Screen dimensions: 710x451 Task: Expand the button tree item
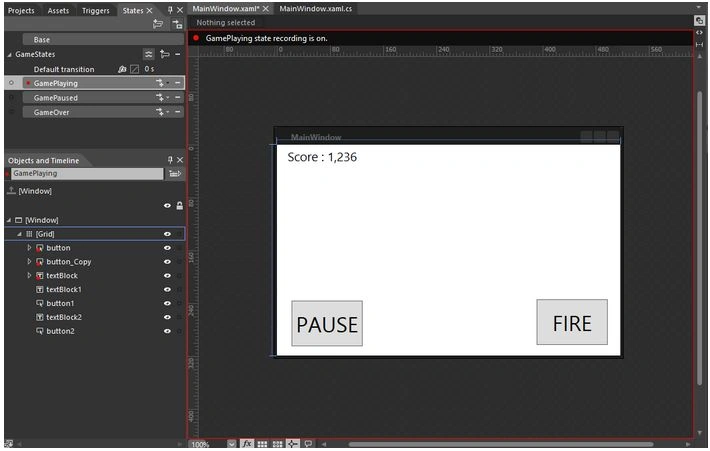tap(29, 248)
